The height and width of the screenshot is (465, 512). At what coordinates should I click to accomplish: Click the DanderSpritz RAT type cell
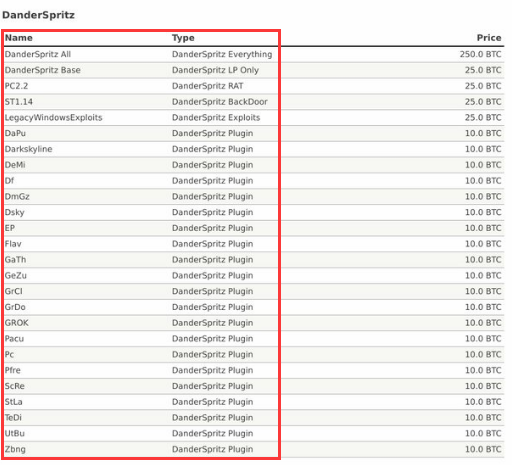point(207,86)
